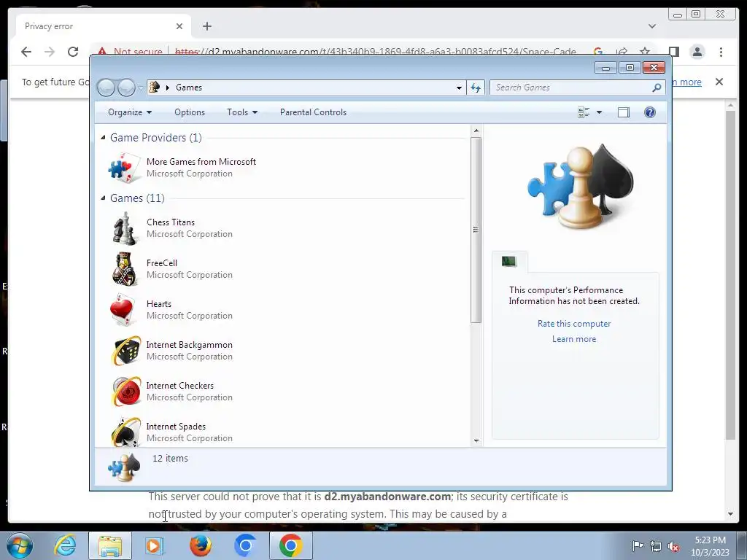Select the FreeCell card icon
The image size is (747, 560).
pyautogui.click(x=125, y=269)
